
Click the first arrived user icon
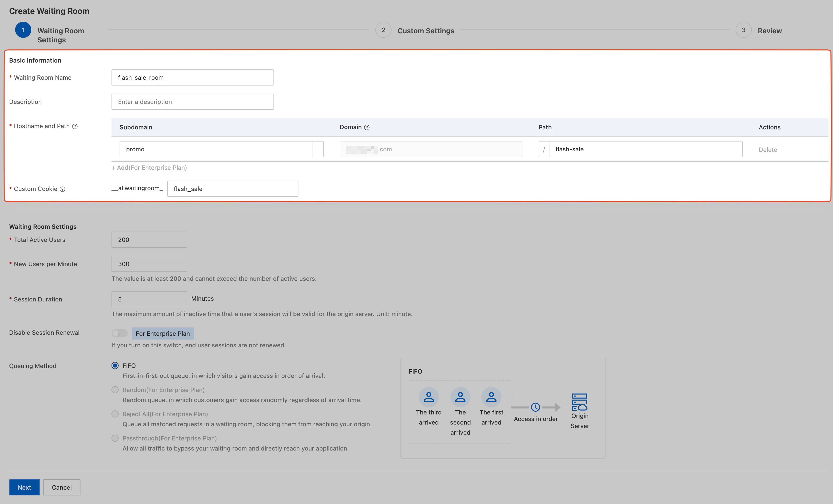click(x=491, y=397)
